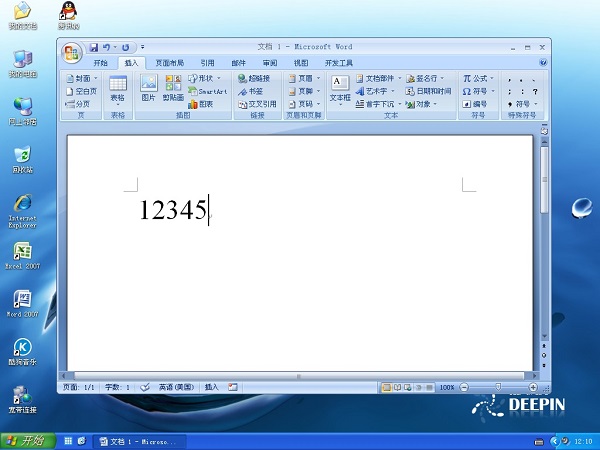Insert a hyperlink (超链接)
600x450 pixels.
pyautogui.click(x=254, y=78)
